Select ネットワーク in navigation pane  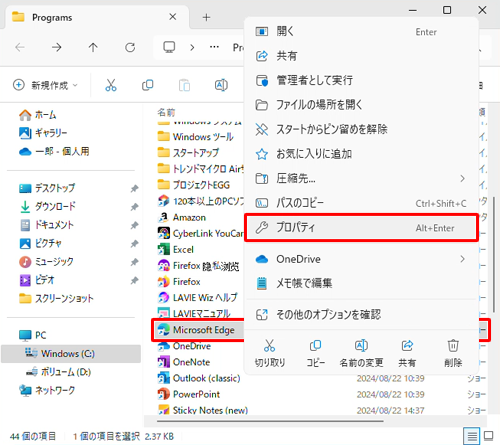click(x=47, y=390)
